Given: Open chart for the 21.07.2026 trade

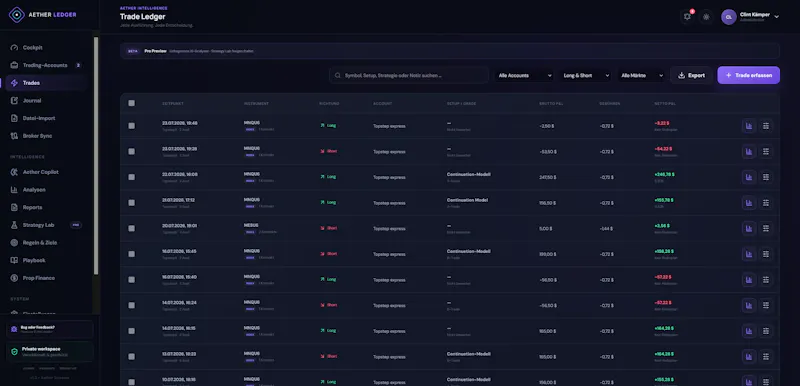Looking at the screenshot, I should click(x=748, y=203).
